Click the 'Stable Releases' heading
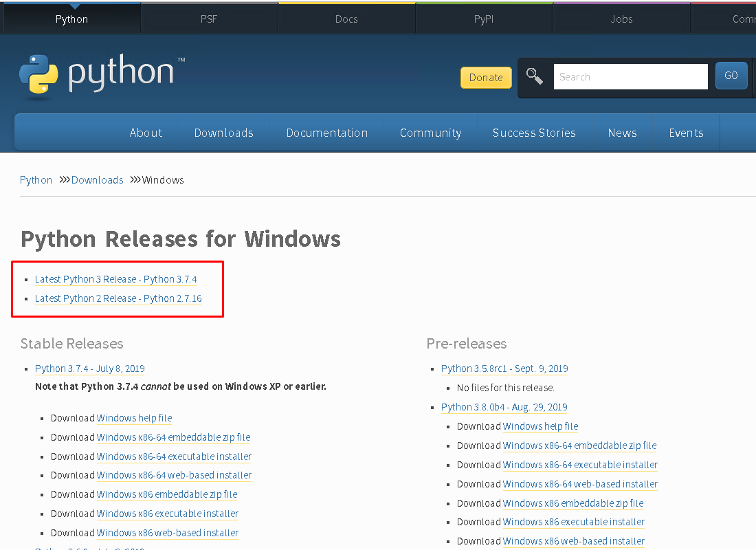Viewport: 756px width, 550px height. tap(72, 344)
